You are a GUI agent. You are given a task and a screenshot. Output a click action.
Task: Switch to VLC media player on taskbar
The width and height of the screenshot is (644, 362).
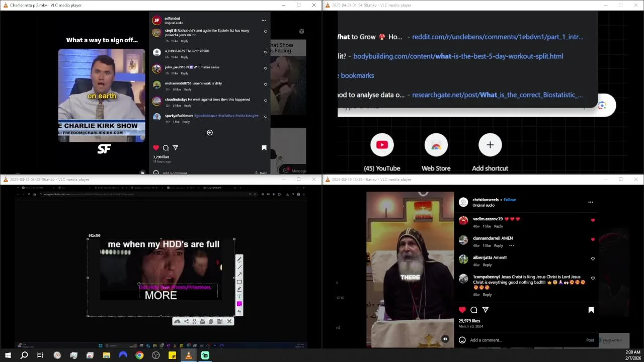(189, 355)
